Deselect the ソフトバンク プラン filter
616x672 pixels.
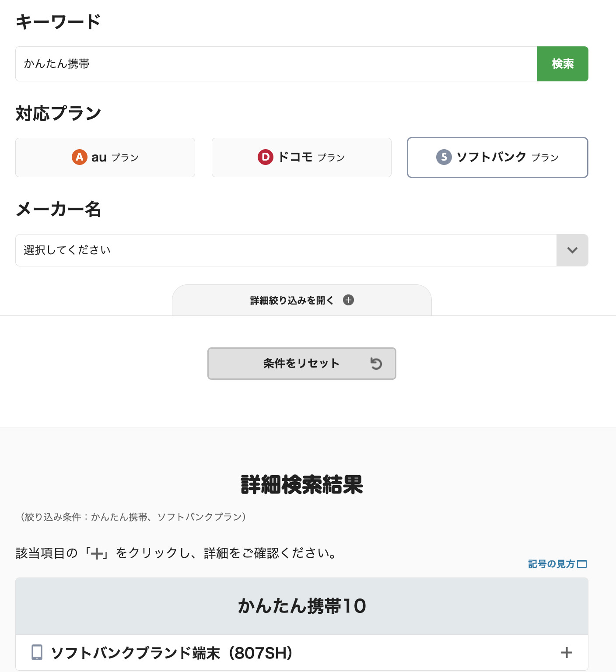pos(497,157)
